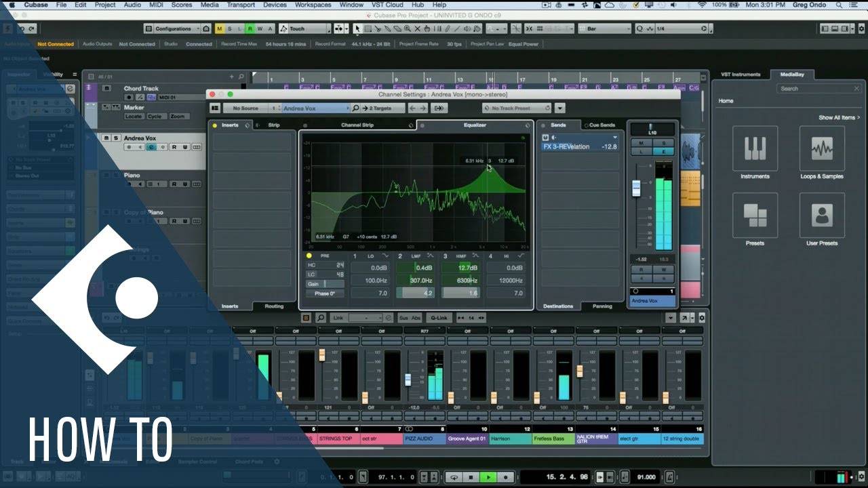Click the green Play transport button
This screenshot has width=868, height=488.
[x=488, y=477]
